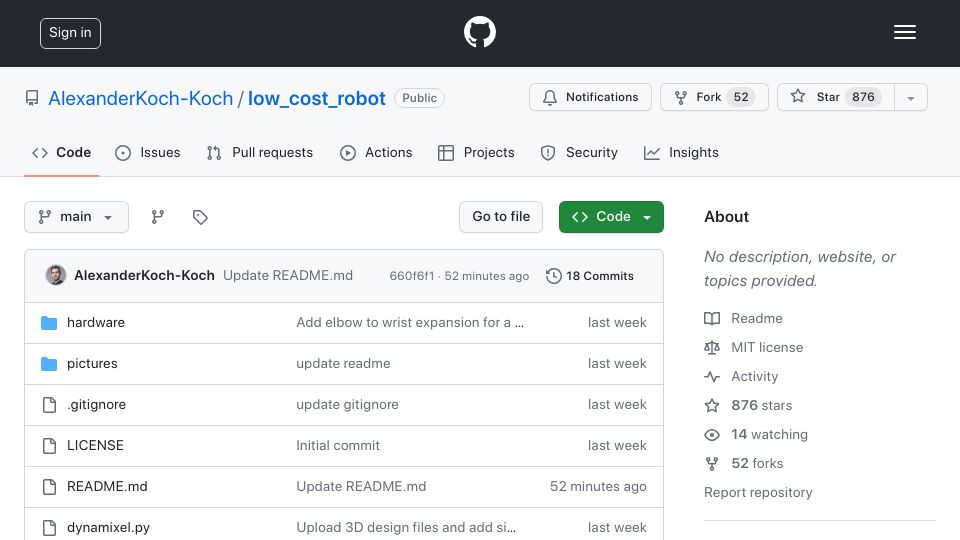Image resolution: width=960 pixels, height=540 pixels.
Task: Click the hardware folder icon
Action: click(49, 323)
